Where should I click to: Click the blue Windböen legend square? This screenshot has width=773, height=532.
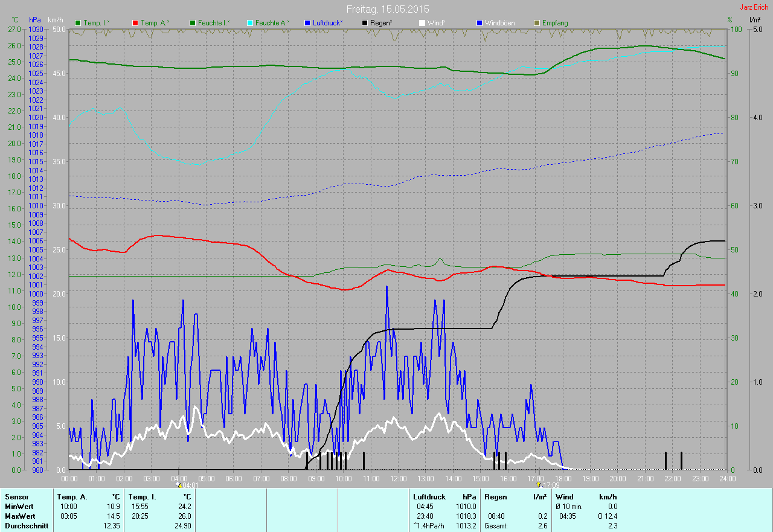[x=480, y=23]
